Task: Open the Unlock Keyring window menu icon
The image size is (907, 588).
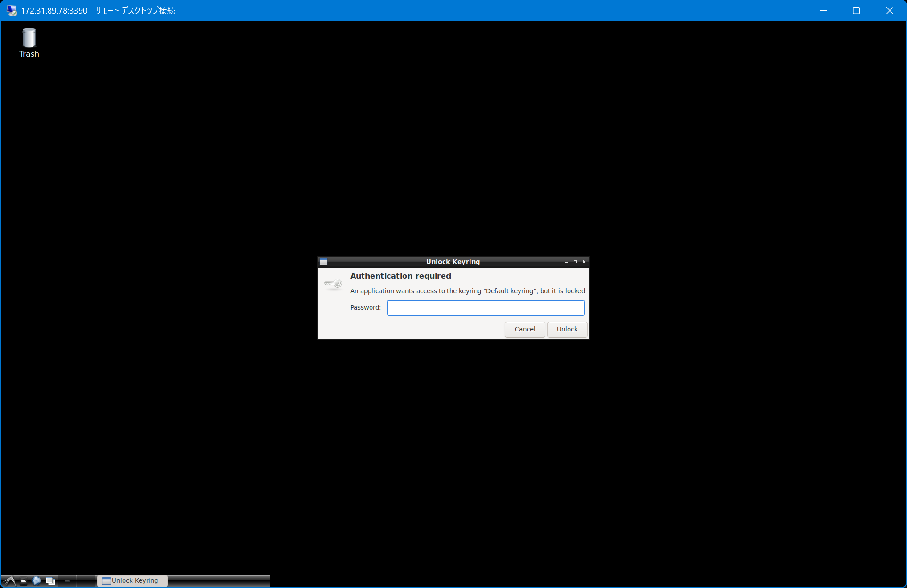Action: 323,262
